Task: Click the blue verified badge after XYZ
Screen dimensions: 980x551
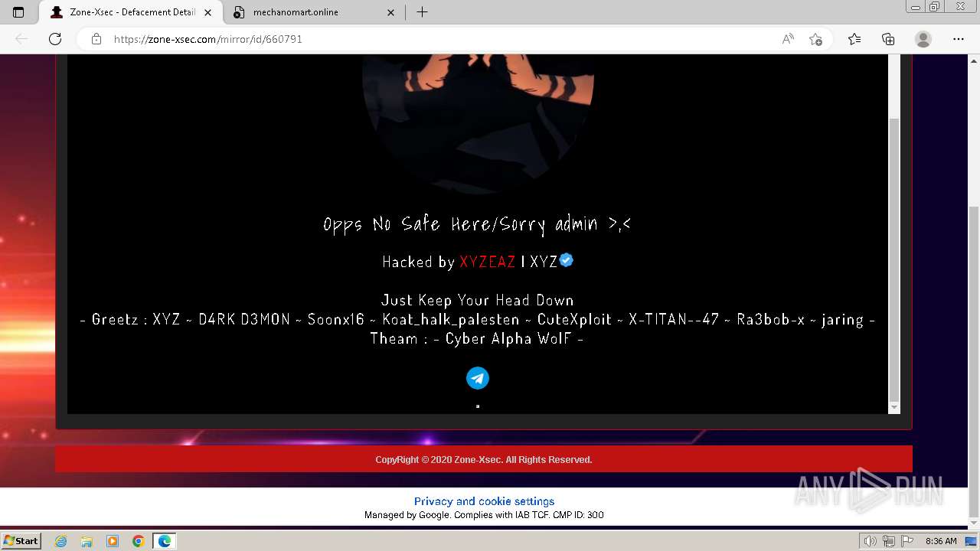Action: point(567,260)
